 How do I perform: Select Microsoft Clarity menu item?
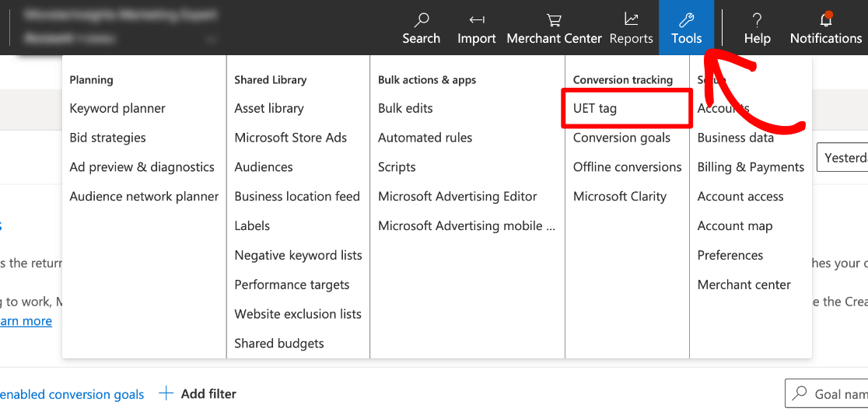619,197
